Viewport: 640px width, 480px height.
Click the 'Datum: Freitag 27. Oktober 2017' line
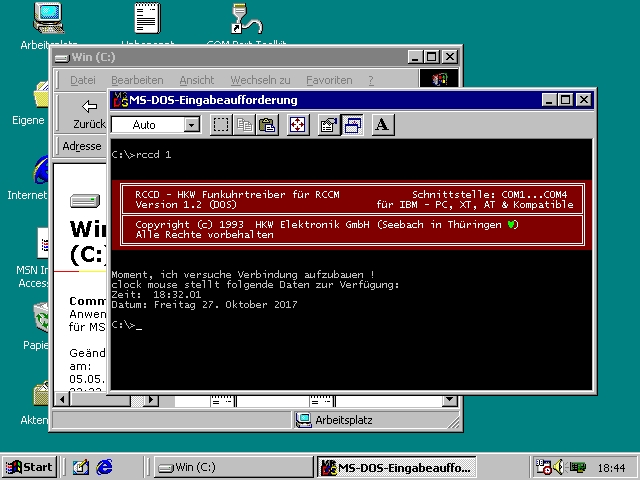(x=204, y=305)
